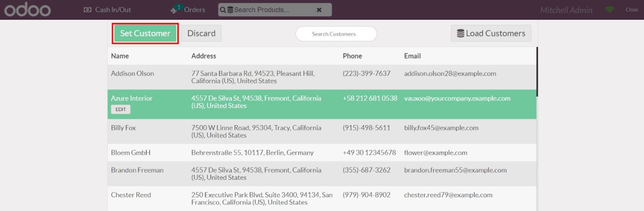The width and height of the screenshot is (644, 211).
Task: Click phone number +58 212 681 0538
Action: click(x=370, y=98)
